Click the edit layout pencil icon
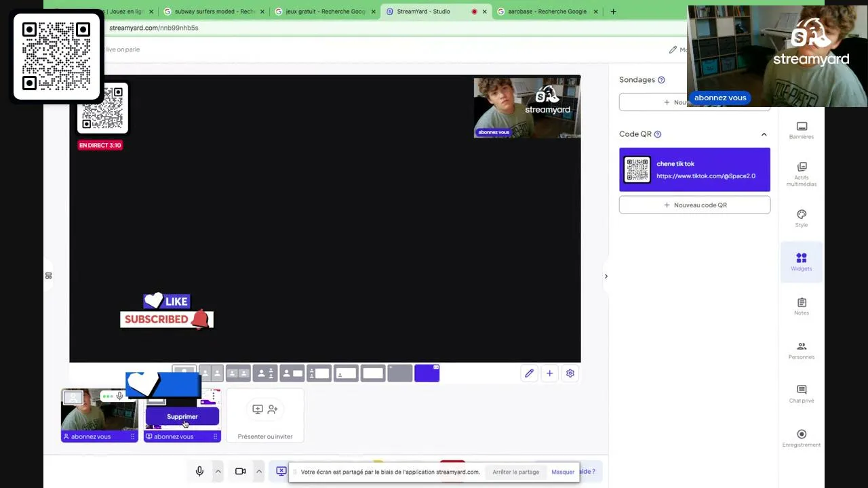 [x=530, y=373]
